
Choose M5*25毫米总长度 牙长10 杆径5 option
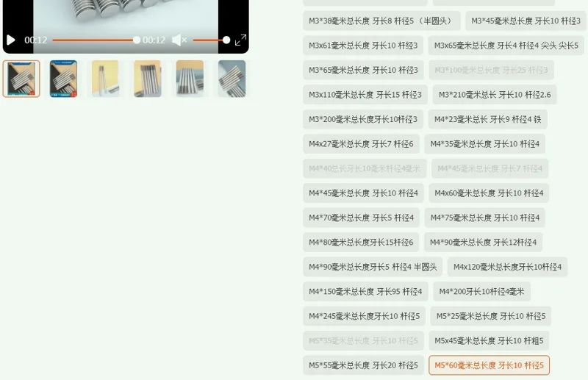pyautogui.click(x=491, y=316)
